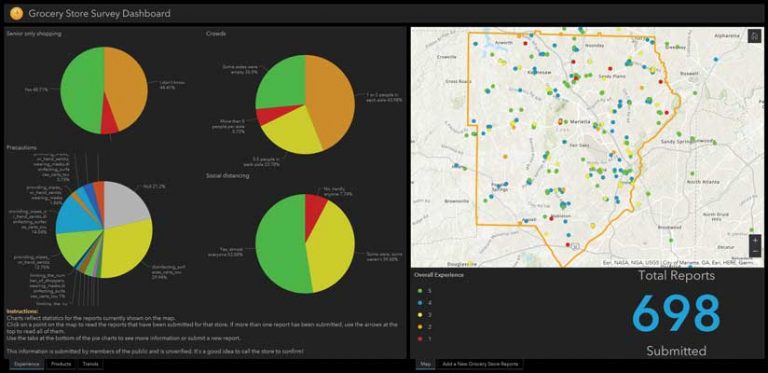Click the Crowds chart title

pyautogui.click(x=216, y=34)
